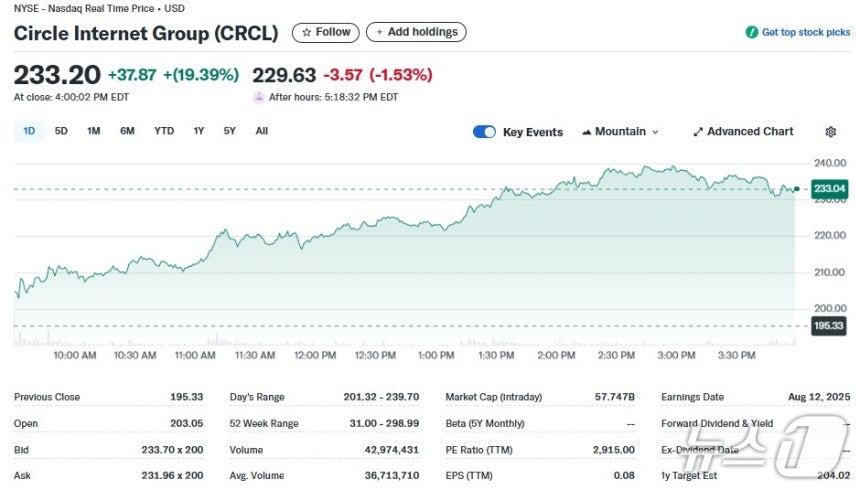Toggle the Key Events switch off

tap(484, 132)
